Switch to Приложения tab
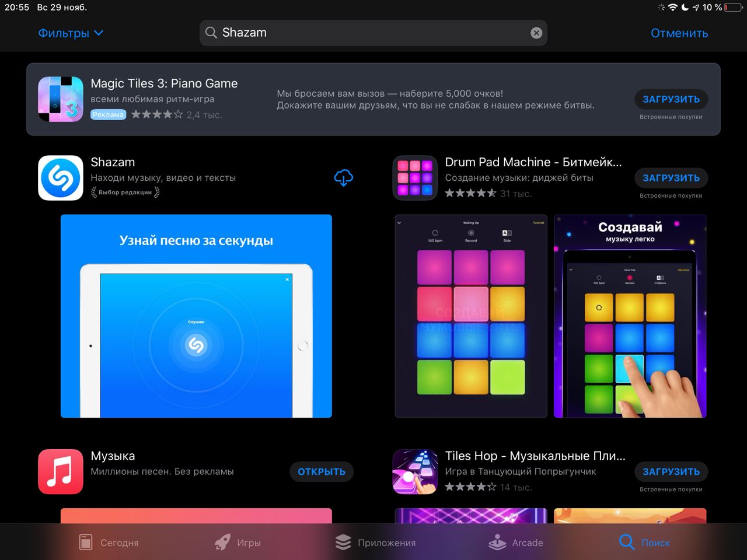This screenshot has width=747, height=560. 375,542
